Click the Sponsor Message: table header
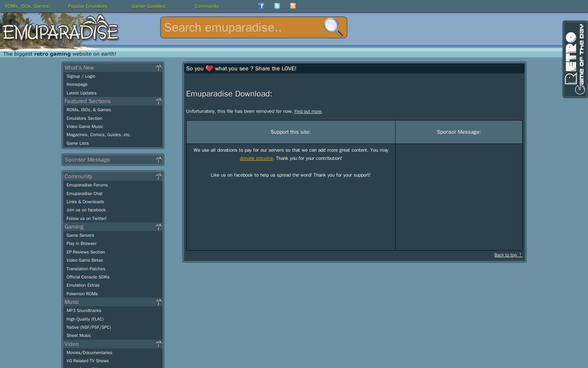Viewport: 588px width, 368px height. click(x=459, y=132)
